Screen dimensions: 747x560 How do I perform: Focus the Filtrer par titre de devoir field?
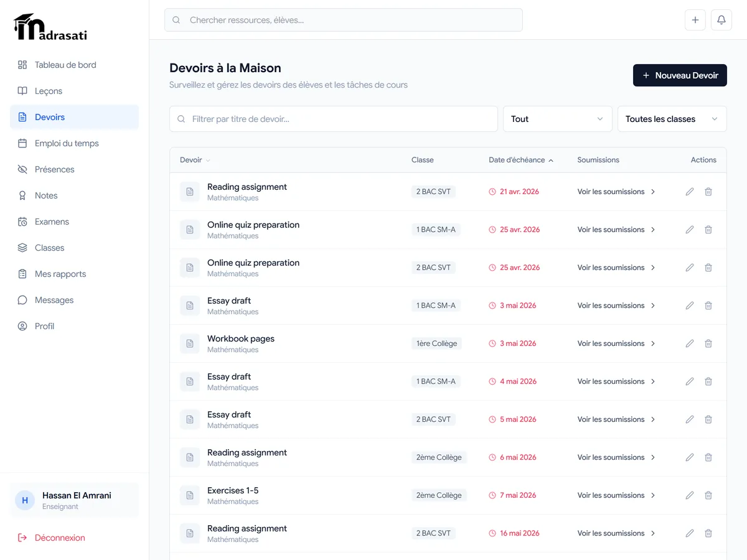tap(334, 119)
